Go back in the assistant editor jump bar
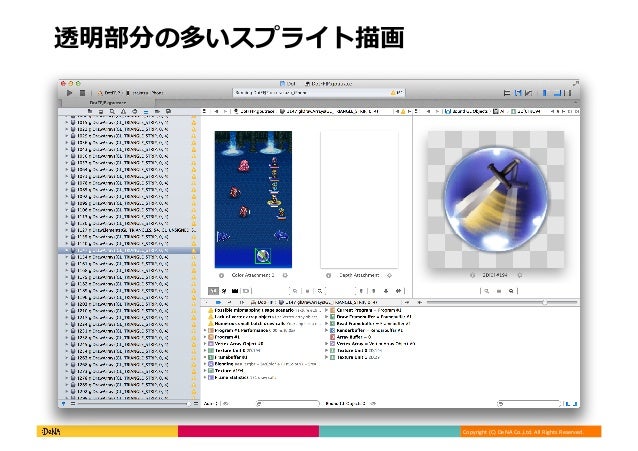The image size is (638, 451). click(x=428, y=111)
